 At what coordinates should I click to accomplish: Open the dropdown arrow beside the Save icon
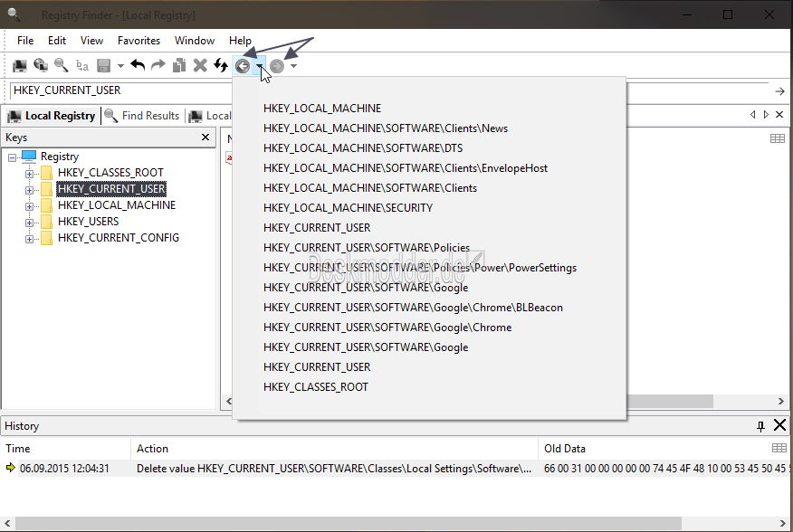point(120,66)
